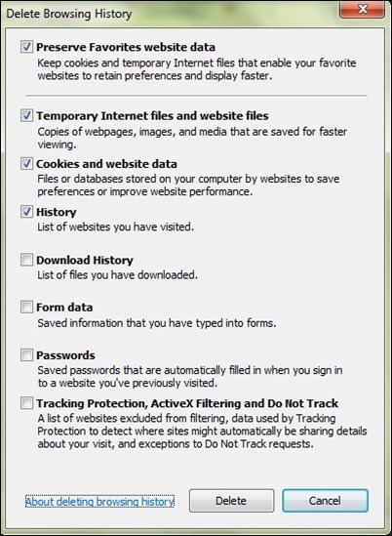Untick Cookies and website data checkbox
This screenshot has width=392, height=536.
click(26, 164)
